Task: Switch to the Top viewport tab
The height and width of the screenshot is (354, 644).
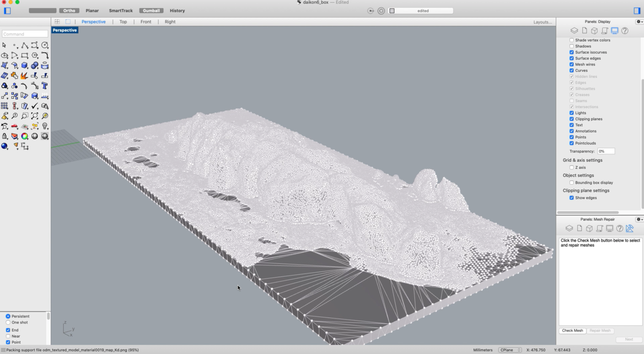Action: (x=123, y=22)
